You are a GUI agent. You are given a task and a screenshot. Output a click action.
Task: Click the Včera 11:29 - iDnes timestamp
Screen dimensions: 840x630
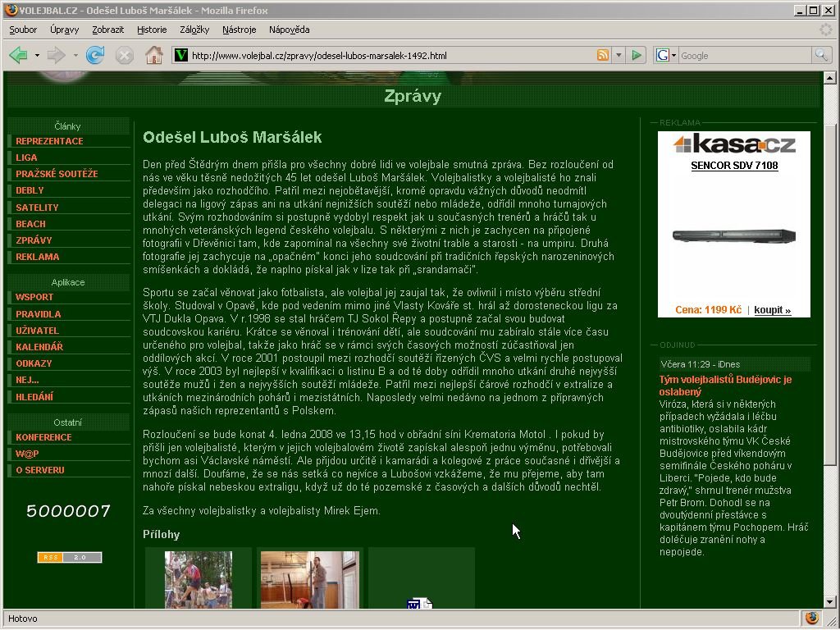pos(701,364)
